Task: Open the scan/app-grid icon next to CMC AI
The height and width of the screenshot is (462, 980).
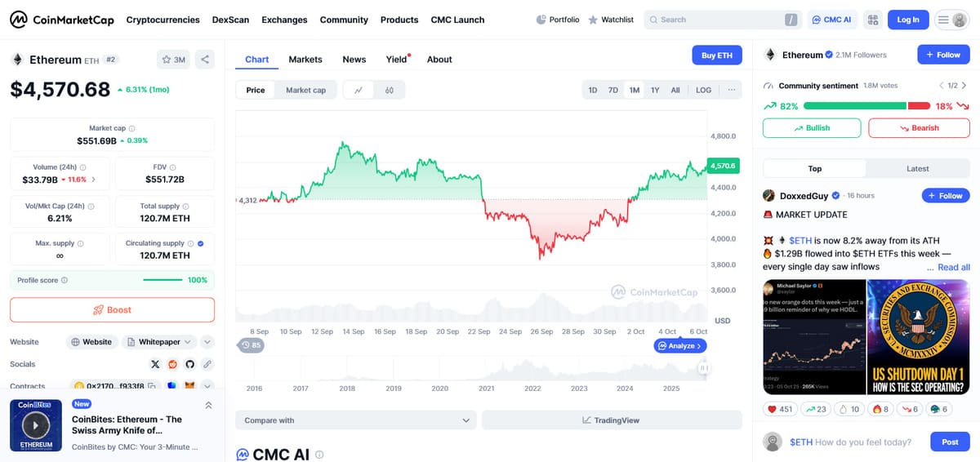Action: coord(873,20)
